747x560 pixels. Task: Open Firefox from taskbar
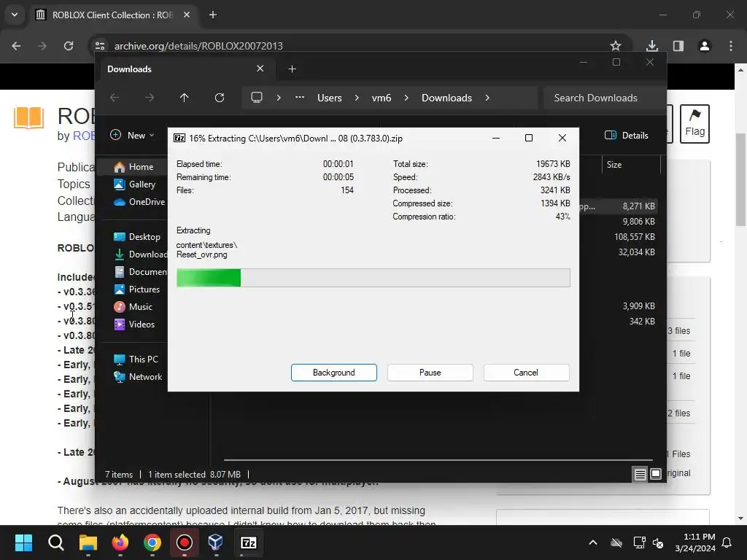(x=120, y=542)
